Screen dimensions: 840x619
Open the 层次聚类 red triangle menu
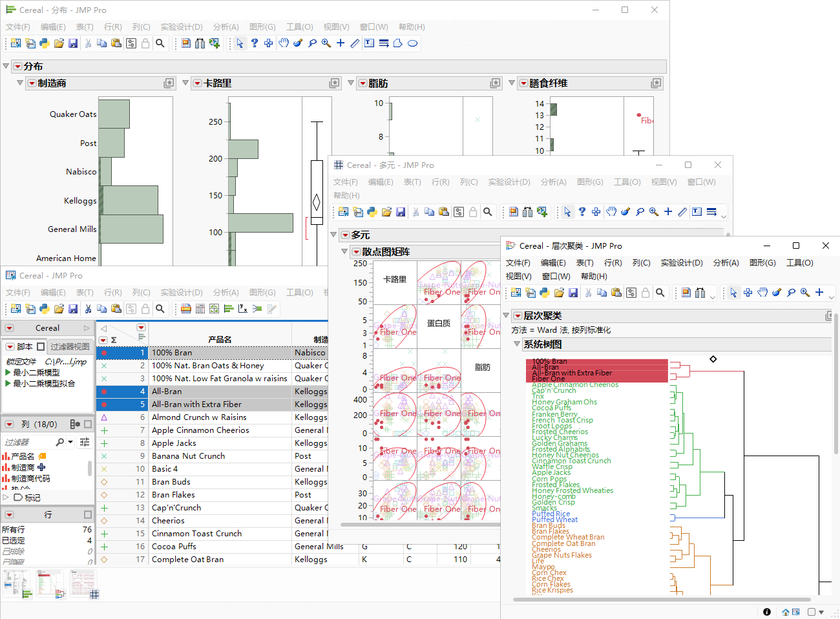coord(518,316)
